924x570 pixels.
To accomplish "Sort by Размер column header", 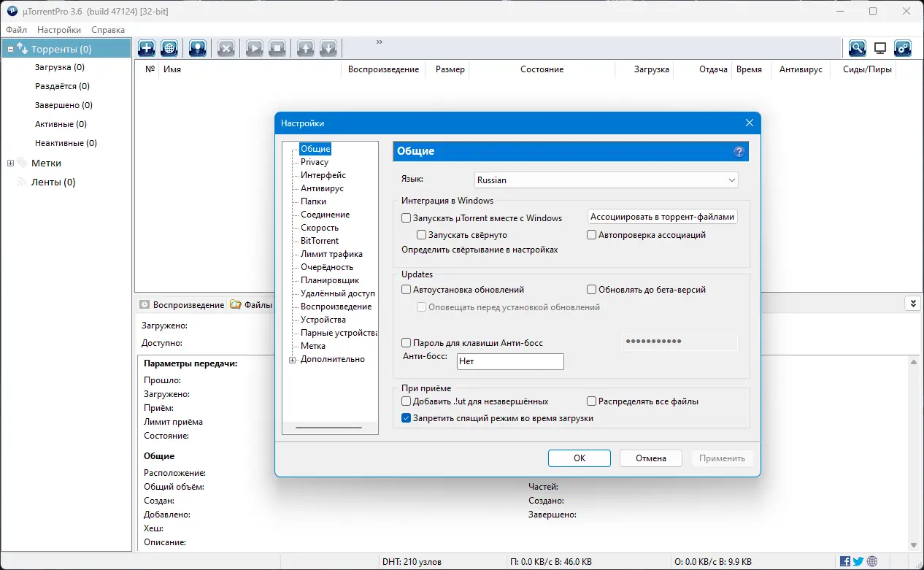I will 450,69.
